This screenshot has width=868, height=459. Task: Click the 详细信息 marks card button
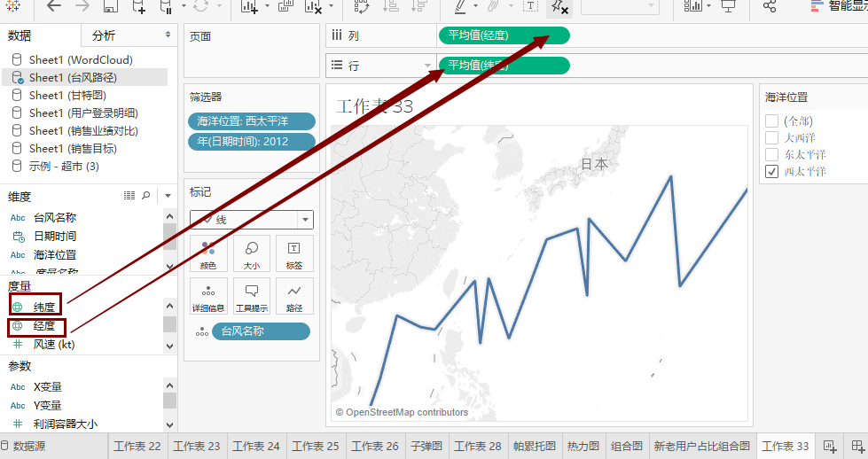coord(208,297)
